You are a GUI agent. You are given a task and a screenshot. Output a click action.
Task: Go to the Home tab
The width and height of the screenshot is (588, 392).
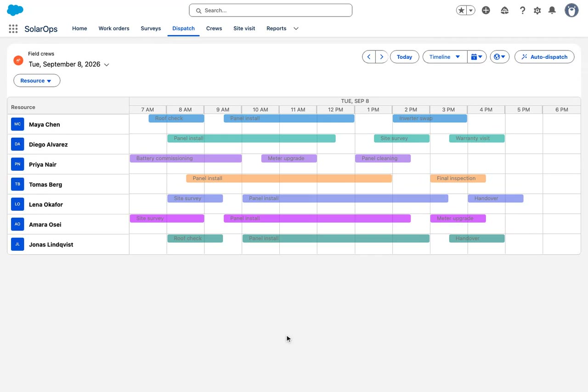[x=79, y=28]
